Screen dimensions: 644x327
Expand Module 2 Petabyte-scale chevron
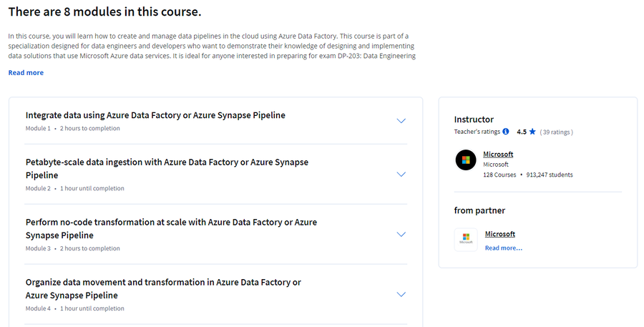tap(401, 174)
